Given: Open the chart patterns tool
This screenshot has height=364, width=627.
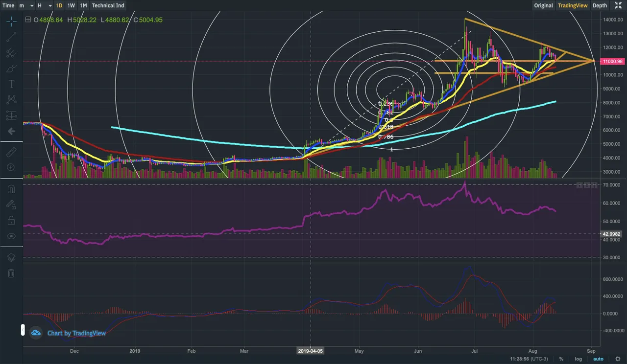Looking at the screenshot, I should pos(11,100).
